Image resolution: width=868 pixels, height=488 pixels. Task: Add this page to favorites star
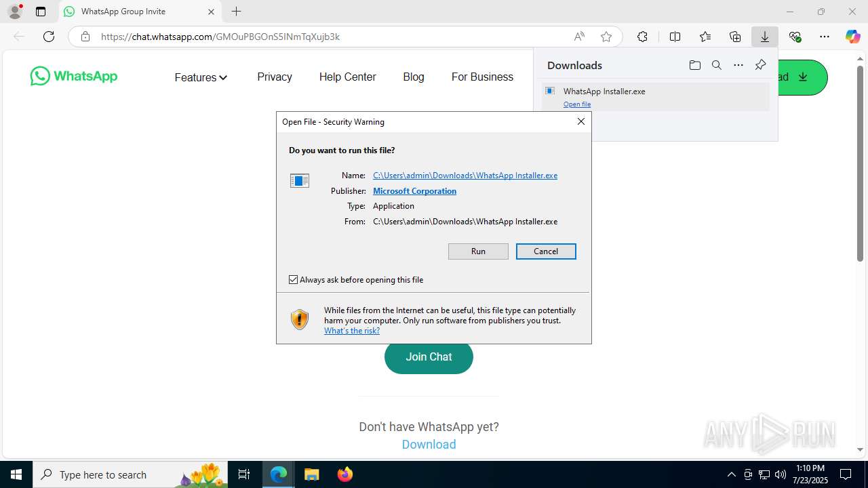606,37
